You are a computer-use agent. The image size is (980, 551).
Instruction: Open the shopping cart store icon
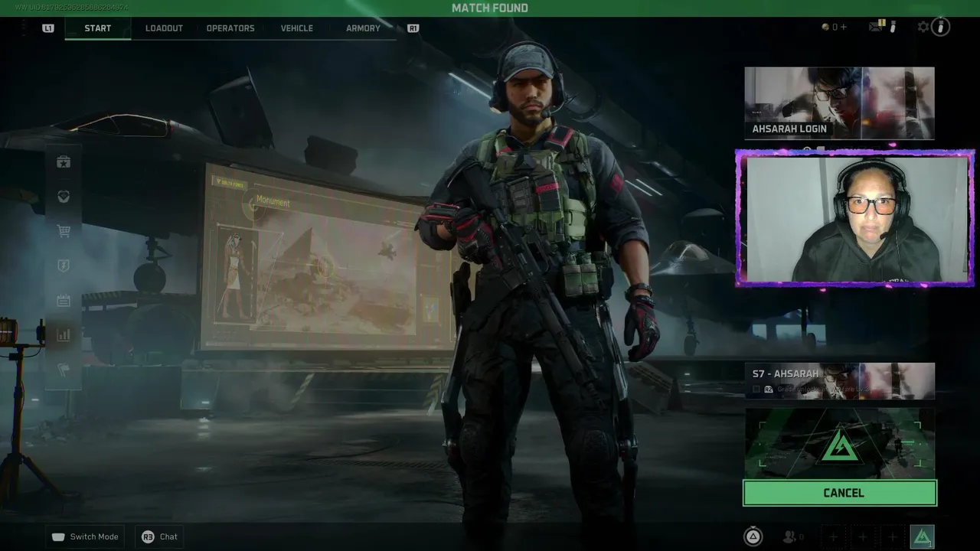coord(64,231)
